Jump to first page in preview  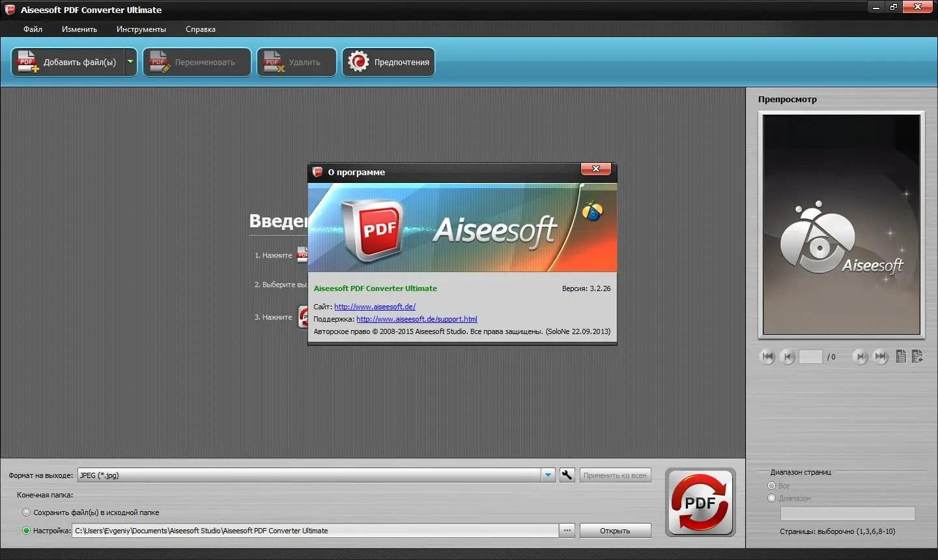(767, 356)
